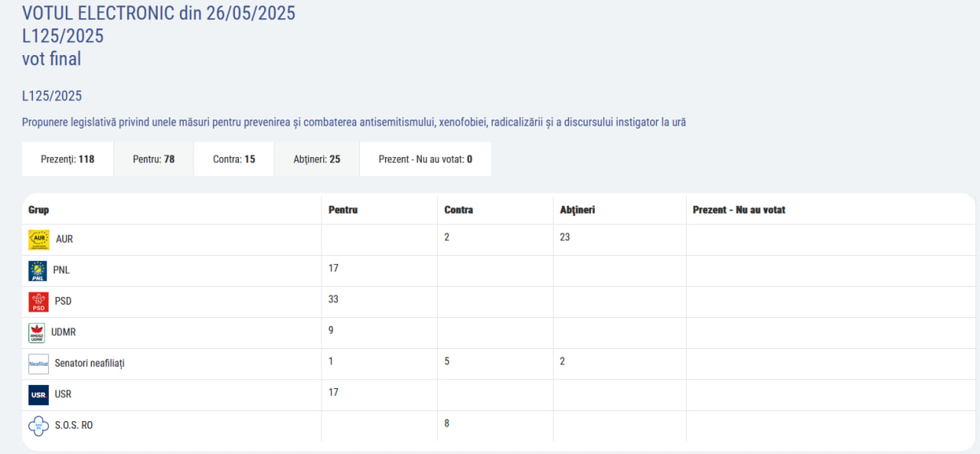
Task: Select the Contra: 15 summary box
Action: [234, 159]
